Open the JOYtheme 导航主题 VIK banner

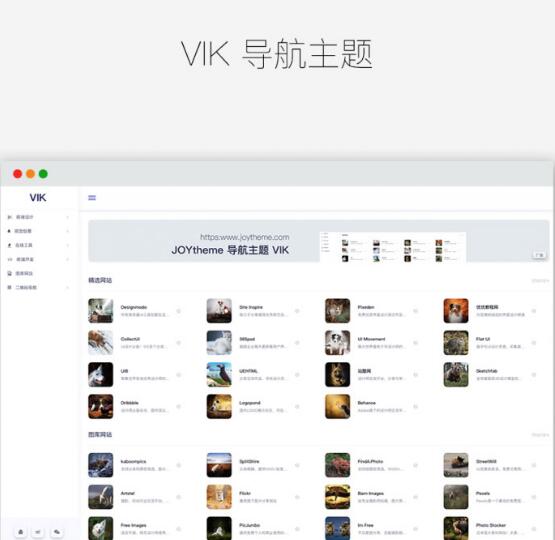319,241
